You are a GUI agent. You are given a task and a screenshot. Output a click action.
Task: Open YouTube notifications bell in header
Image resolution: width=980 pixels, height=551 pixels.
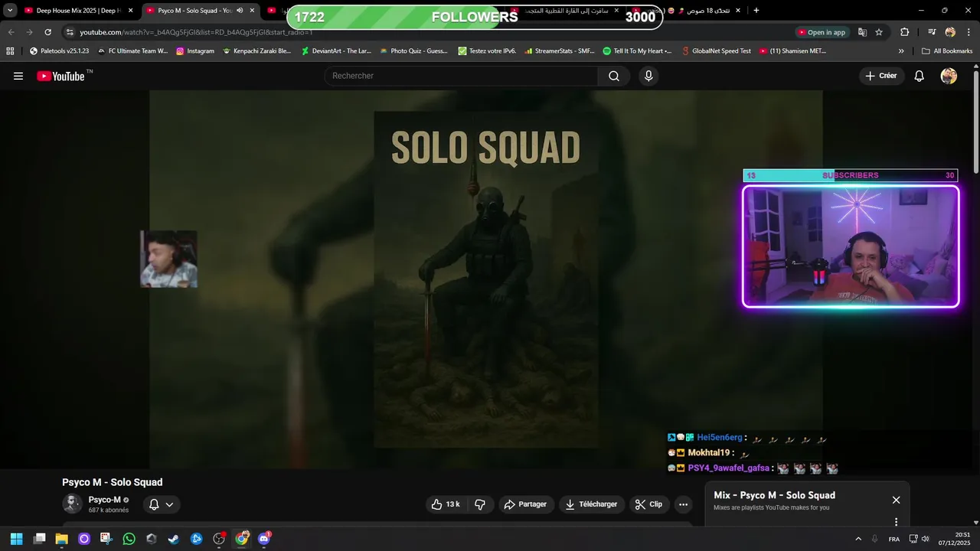tap(920, 76)
